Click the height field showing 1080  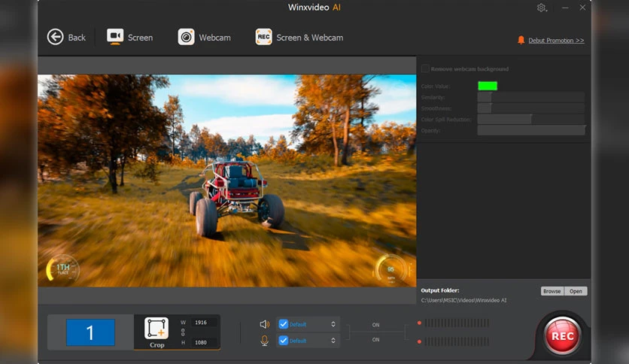tap(204, 342)
